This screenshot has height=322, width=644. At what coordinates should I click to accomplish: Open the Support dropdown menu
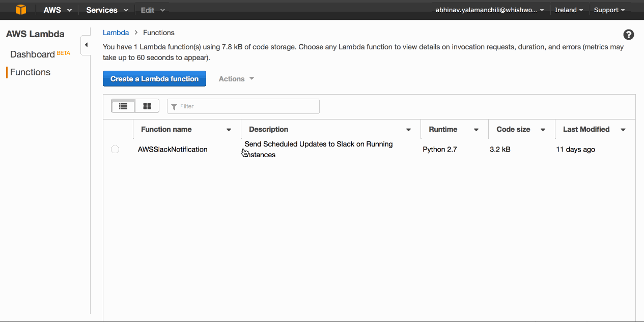[609, 10]
